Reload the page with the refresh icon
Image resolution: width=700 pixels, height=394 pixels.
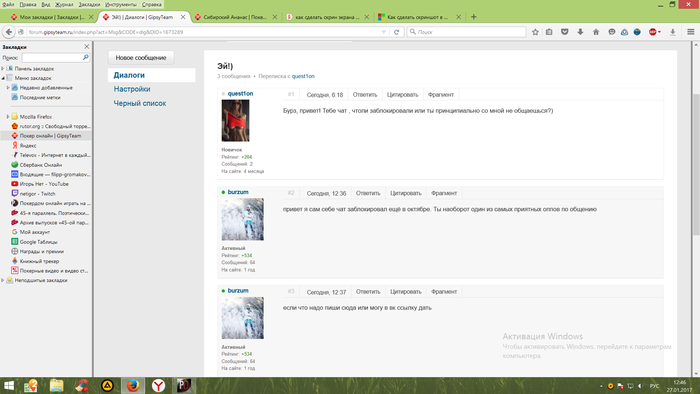(x=396, y=32)
